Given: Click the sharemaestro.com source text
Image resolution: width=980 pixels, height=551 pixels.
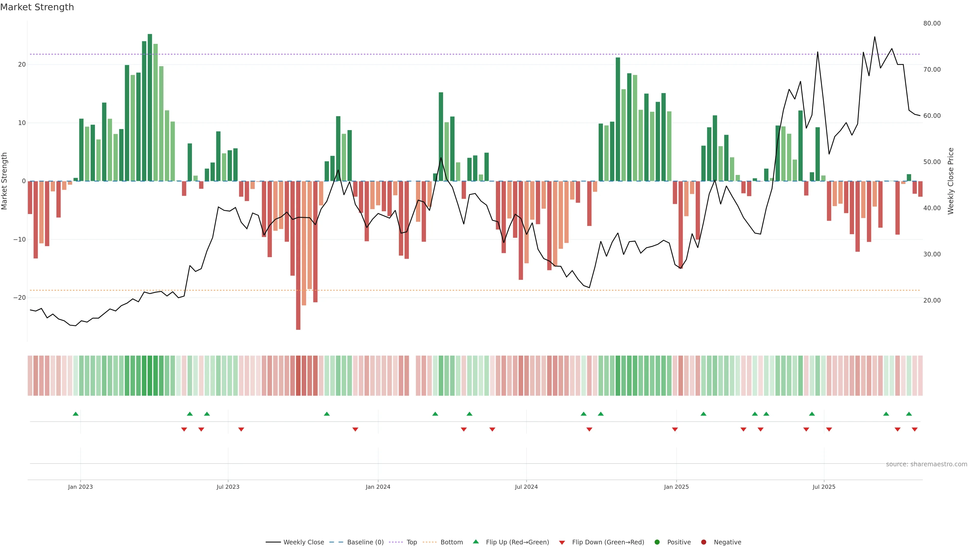Looking at the screenshot, I should point(926,464).
